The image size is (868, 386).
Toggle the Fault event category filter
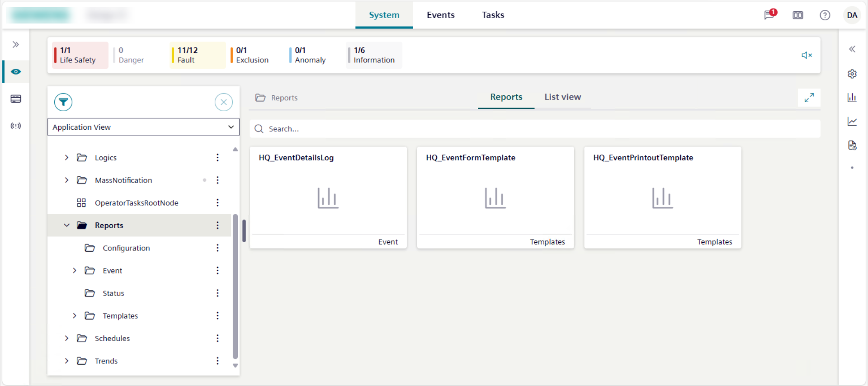click(x=197, y=55)
